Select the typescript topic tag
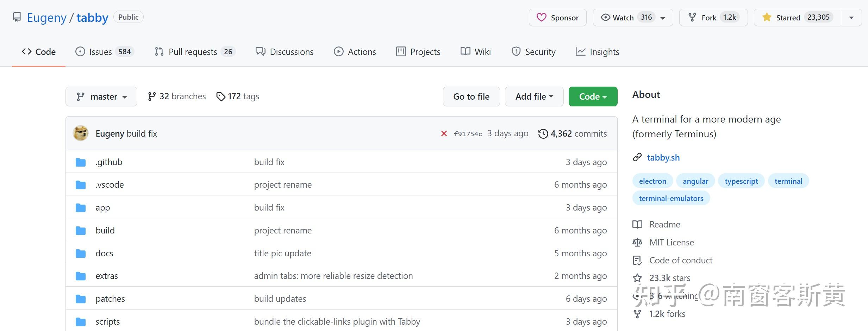The width and height of the screenshot is (868, 331). click(741, 181)
